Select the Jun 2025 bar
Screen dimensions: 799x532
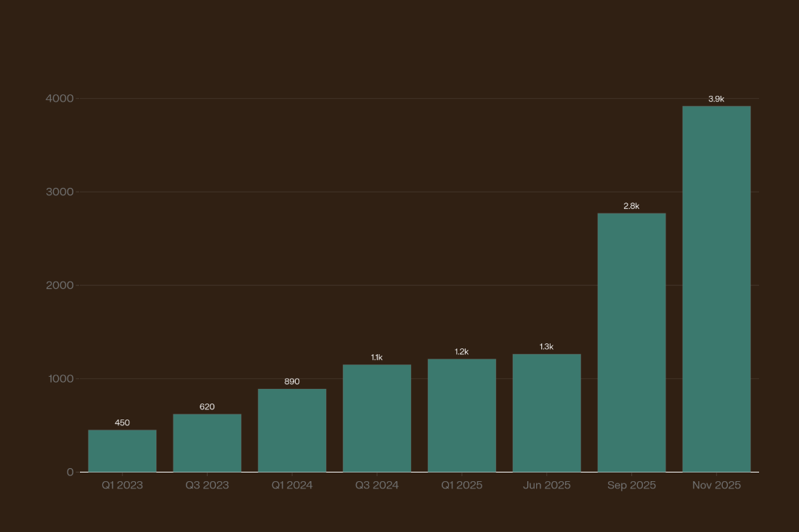[546, 413]
